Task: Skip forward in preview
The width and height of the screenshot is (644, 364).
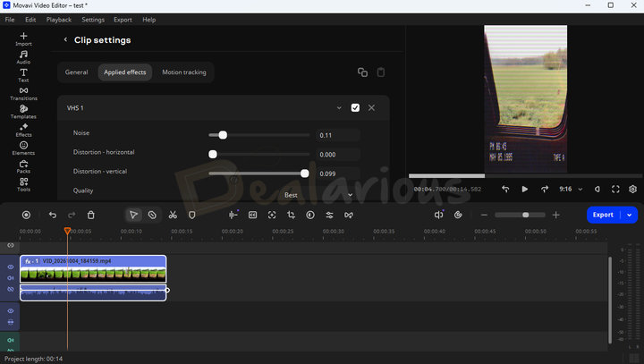Action: pos(544,189)
